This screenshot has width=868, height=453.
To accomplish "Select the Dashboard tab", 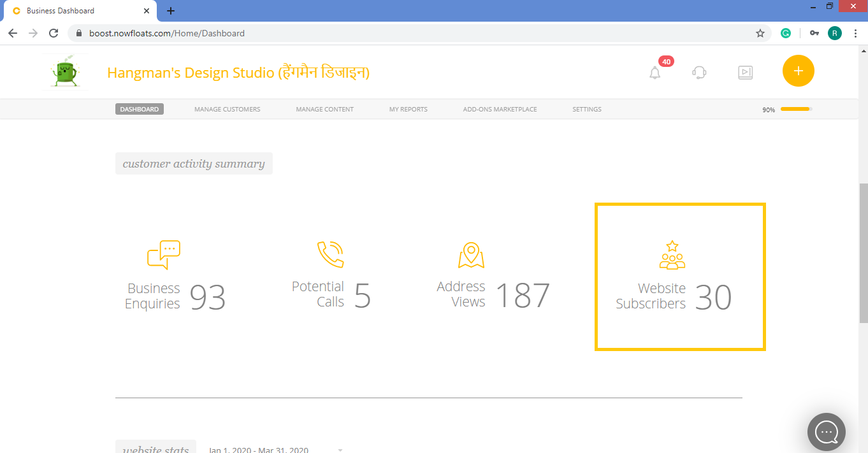I will tap(140, 109).
